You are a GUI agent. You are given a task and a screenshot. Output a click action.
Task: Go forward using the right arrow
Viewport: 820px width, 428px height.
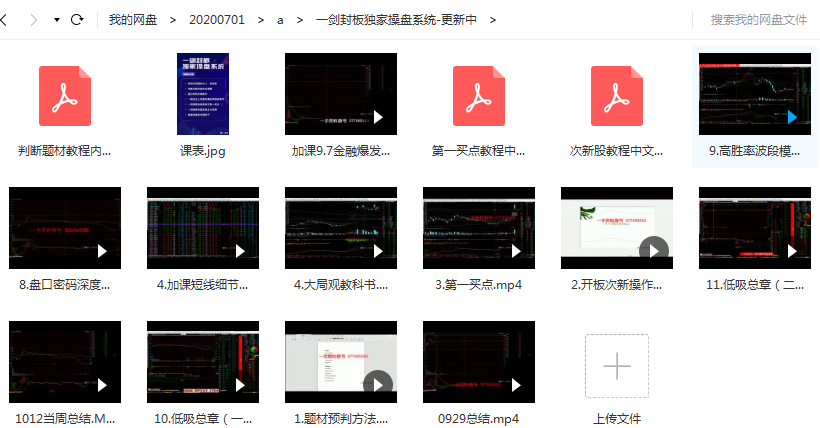point(34,20)
